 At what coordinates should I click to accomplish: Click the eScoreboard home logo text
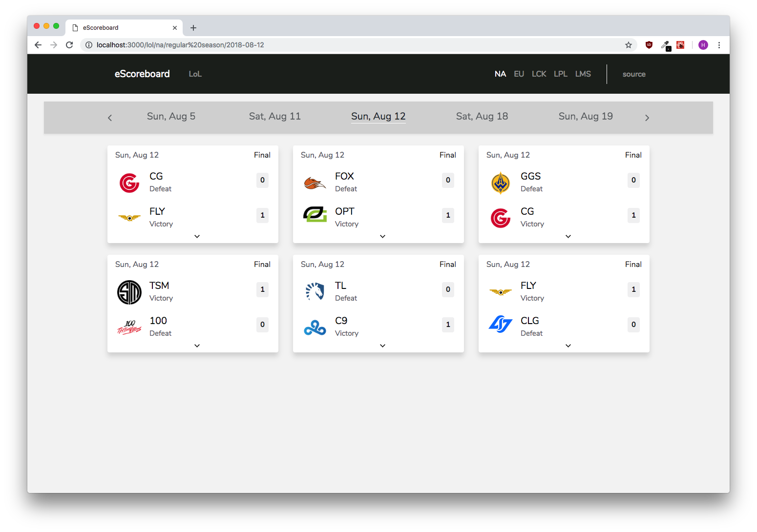(142, 74)
